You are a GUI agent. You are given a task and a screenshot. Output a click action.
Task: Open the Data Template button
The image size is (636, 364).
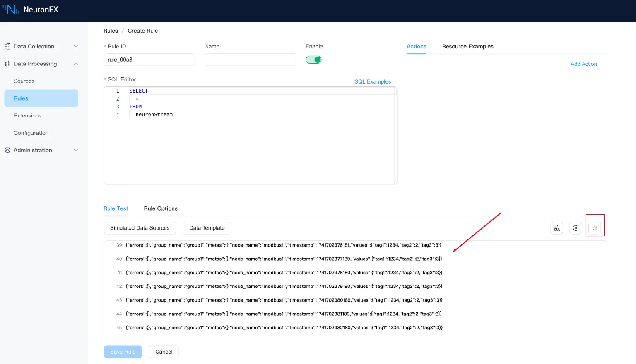(x=207, y=228)
